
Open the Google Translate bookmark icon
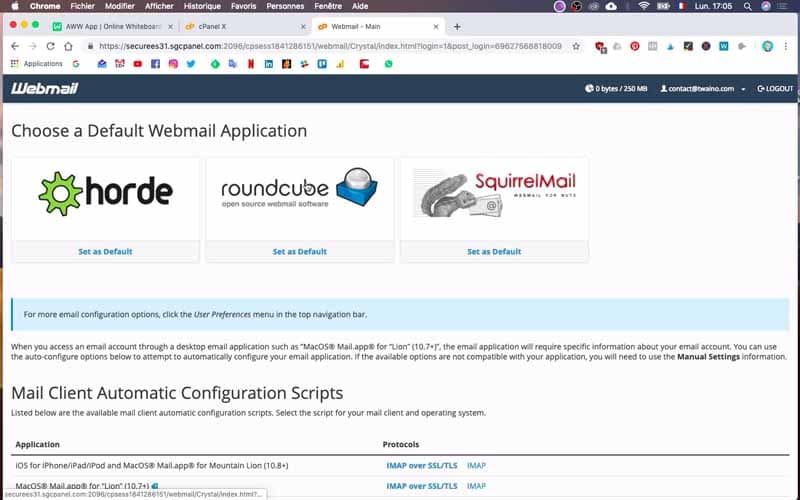coord(233,64)
